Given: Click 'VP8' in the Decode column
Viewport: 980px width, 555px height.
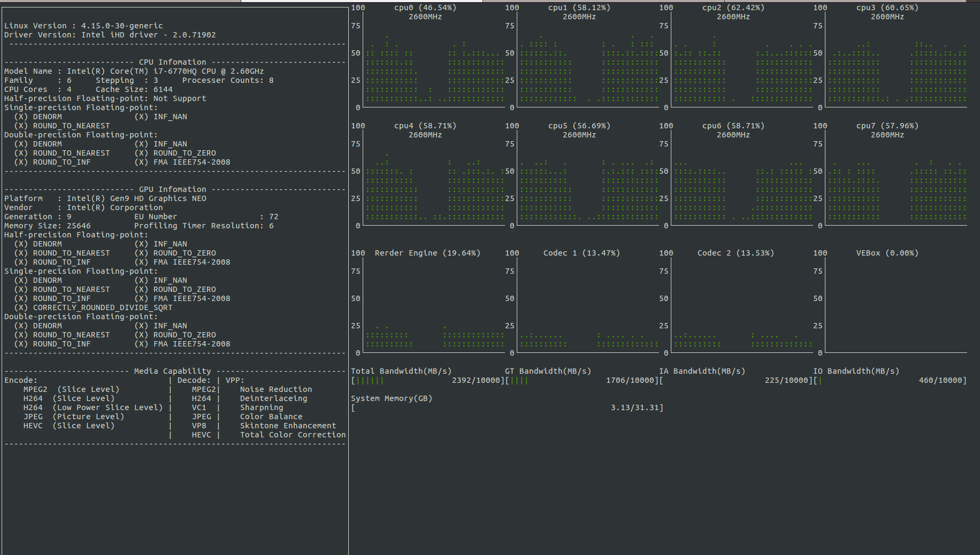Looking at the screenshot, I should coord(199,426).
